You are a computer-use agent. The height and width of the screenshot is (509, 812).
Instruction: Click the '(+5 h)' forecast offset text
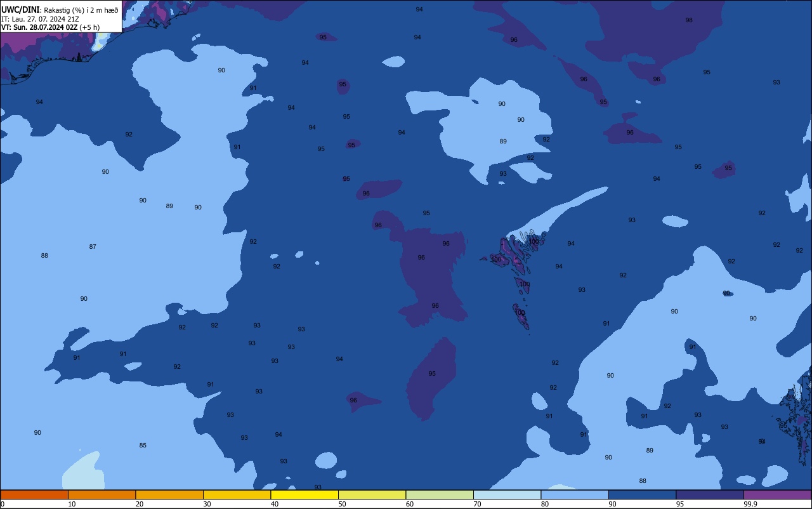click(x=89, y=27)
